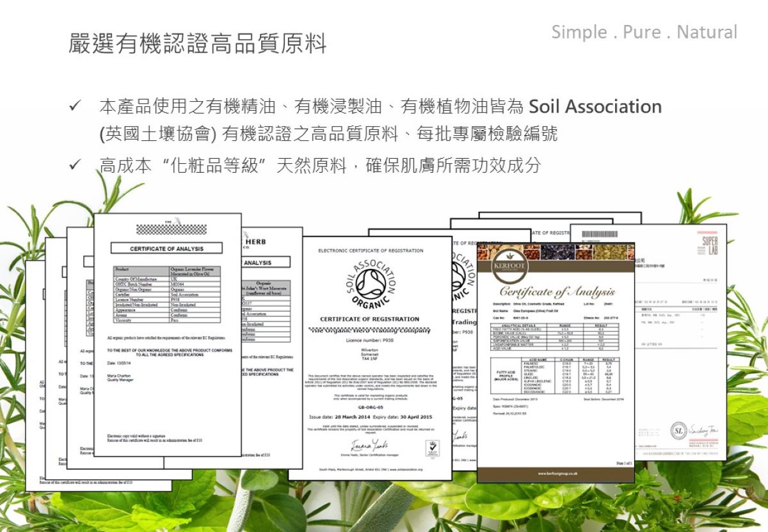Image resolution: width=768 pixels, height=532 pixels.
Task: Click the spices photo banner on Kerfoot certificate
Action: [556, 251]
